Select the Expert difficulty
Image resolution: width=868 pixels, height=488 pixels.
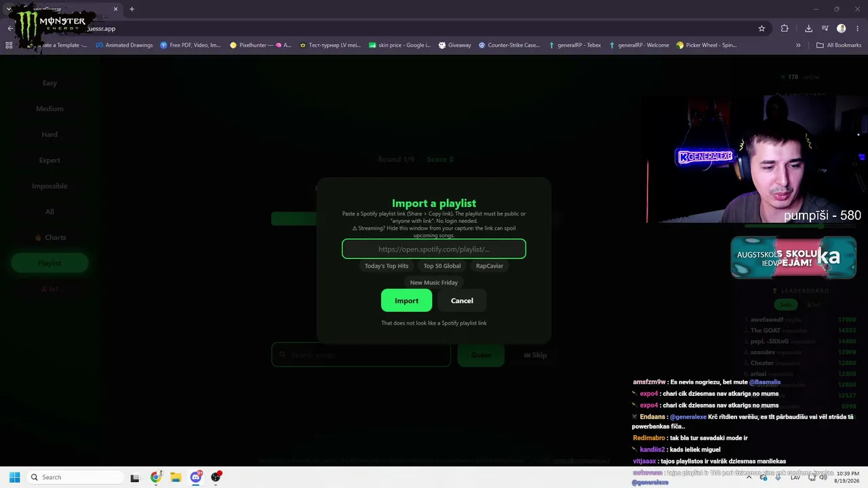[50, 161]
